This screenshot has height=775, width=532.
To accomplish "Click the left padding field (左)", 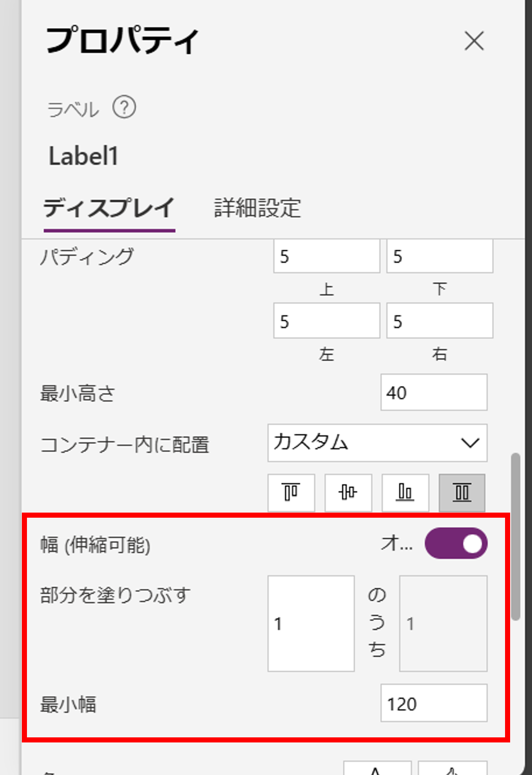I will [327, 321].
